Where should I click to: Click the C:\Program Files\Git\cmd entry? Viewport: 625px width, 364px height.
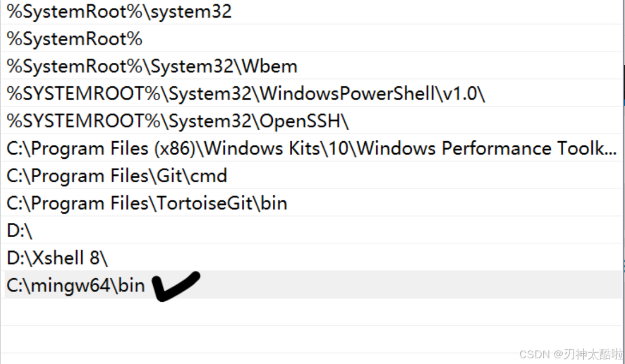[x=117, y=175]
